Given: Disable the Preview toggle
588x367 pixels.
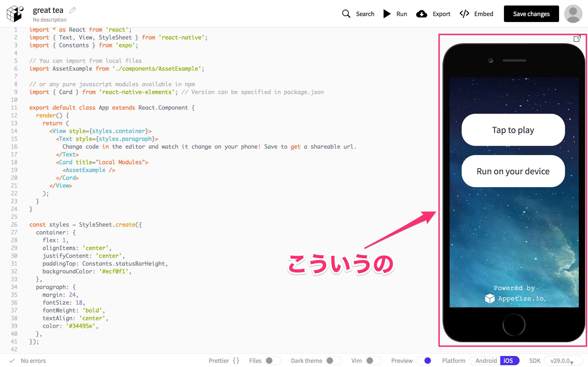Looking at the screenshot, I should pyautogui.click(x=424, y=361).
